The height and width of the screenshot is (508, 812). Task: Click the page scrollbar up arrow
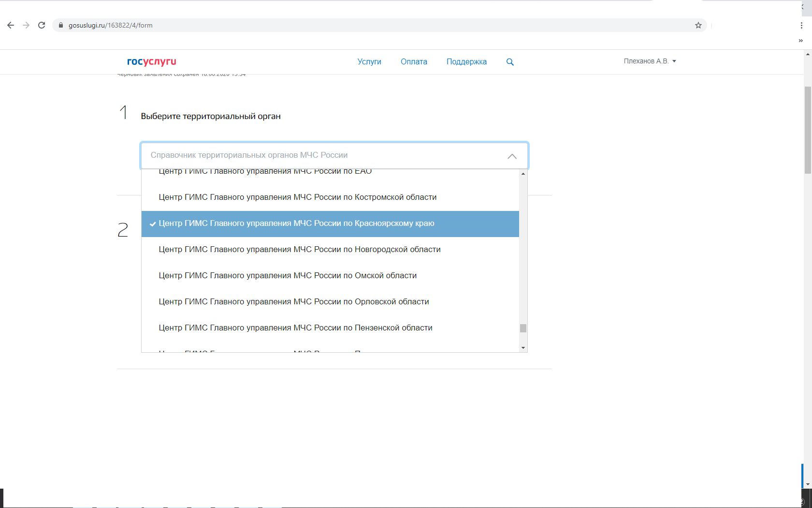808,54
